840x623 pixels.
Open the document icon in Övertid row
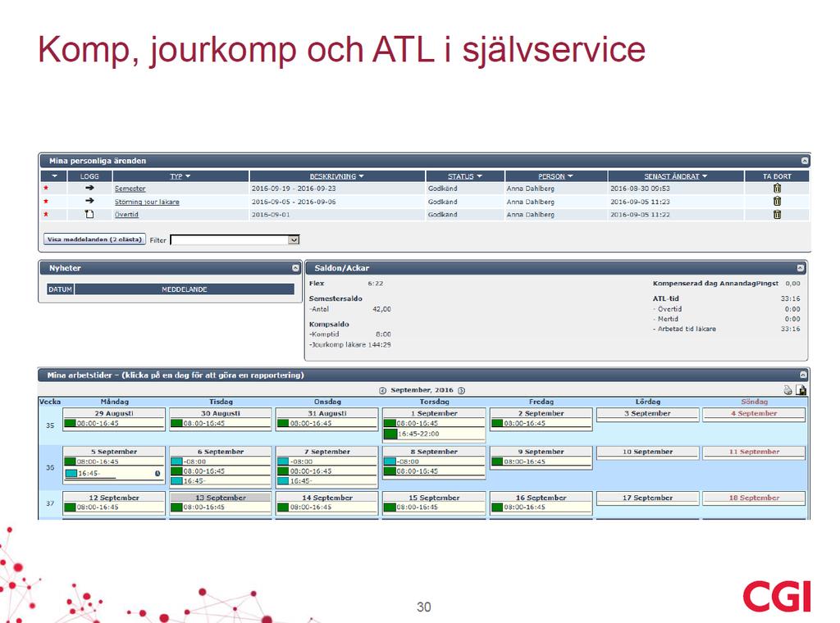(x=89, y=214)
